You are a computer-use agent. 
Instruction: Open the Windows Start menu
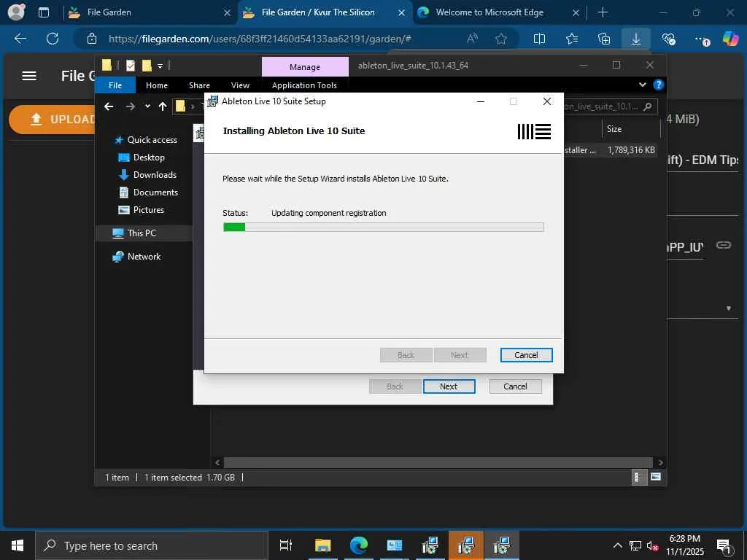[x=18, y=545]
